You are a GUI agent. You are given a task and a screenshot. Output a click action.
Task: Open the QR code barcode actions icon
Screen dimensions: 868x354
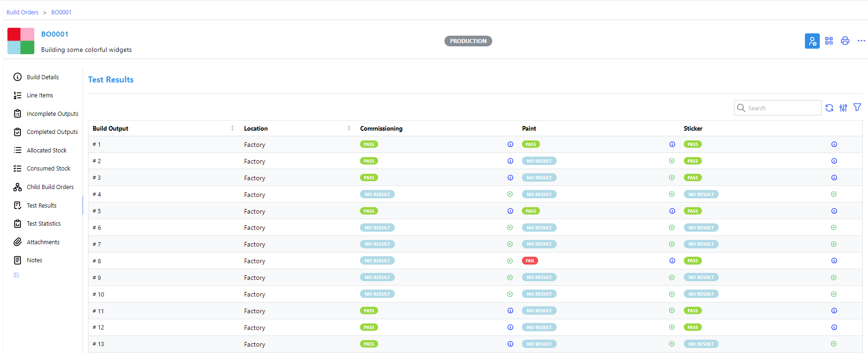829,41
